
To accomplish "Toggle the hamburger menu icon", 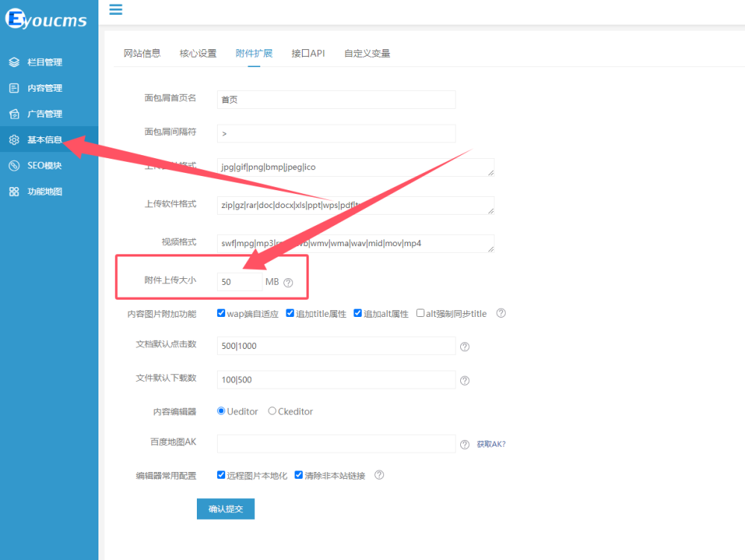I will click(116, 10).
